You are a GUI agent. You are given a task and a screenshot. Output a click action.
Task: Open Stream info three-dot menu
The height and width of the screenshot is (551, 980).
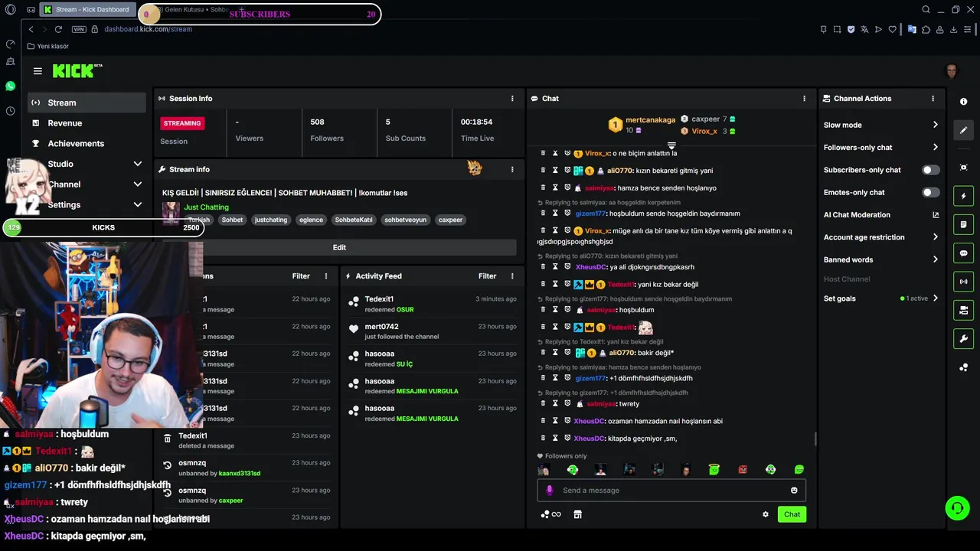click(512, 169)
